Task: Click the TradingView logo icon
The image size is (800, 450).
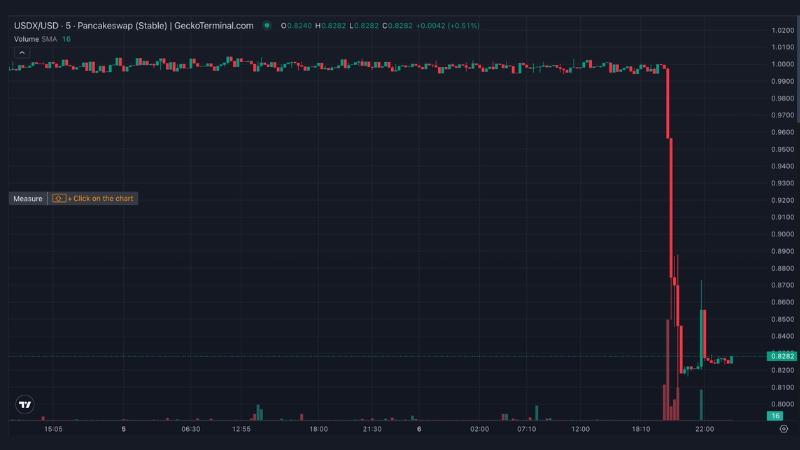Action: coord(24,405)
